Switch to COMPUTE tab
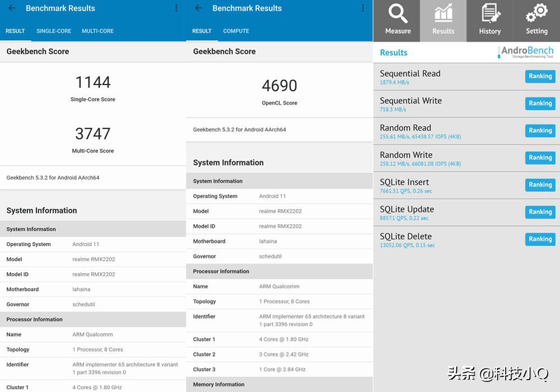560x392 pixels. 236,31
